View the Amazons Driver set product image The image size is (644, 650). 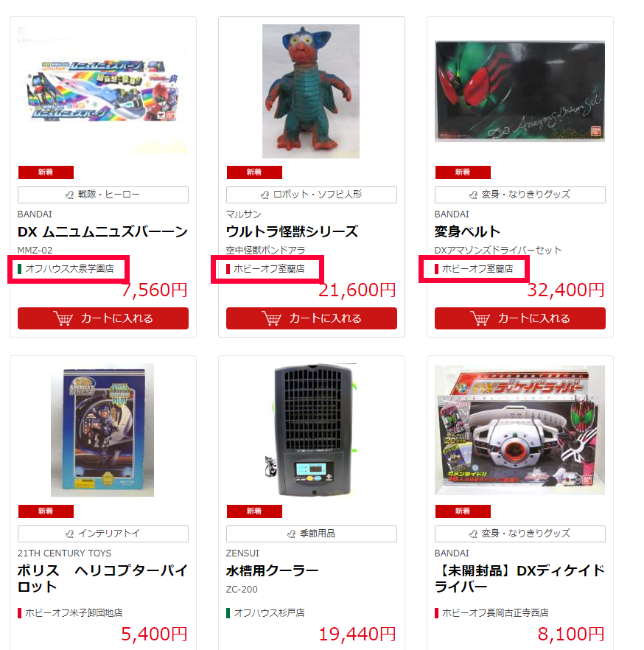519,91
